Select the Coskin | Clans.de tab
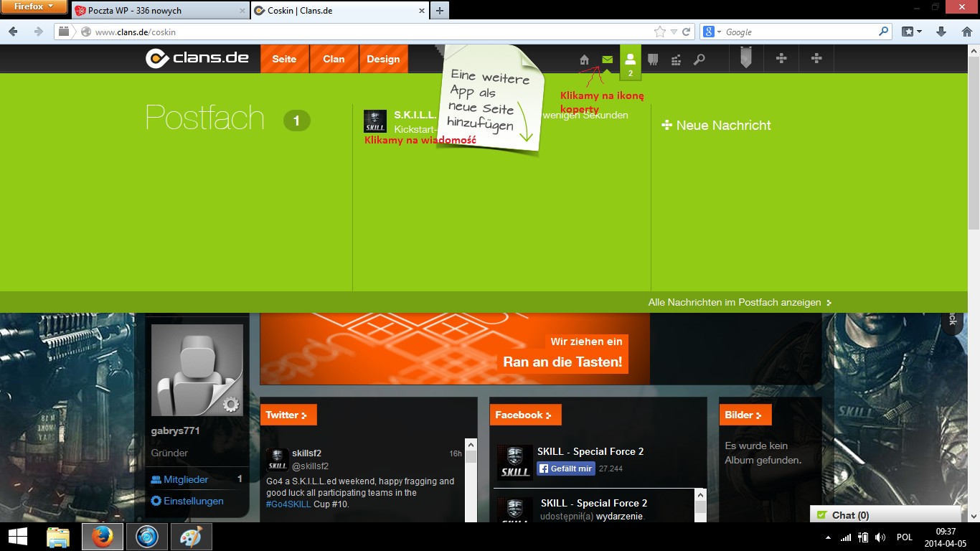 339,11
